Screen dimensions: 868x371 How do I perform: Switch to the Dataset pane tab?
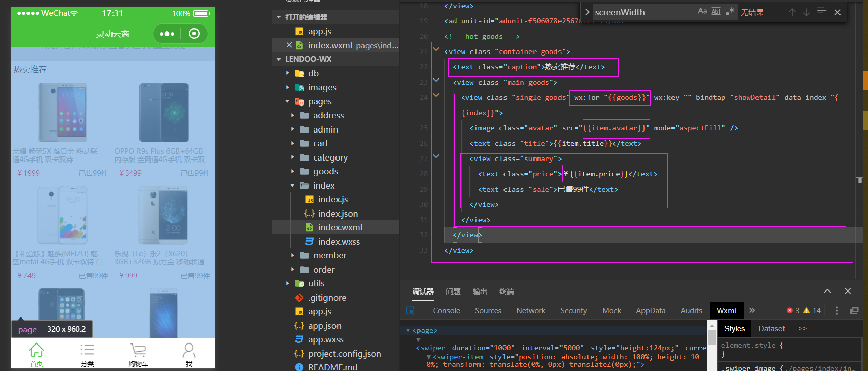coord(771,329)
